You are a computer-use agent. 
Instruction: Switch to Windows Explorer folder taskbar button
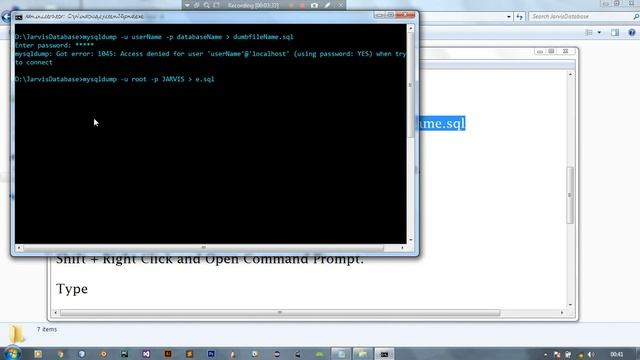pyautogui.click(x=362, y=354)
